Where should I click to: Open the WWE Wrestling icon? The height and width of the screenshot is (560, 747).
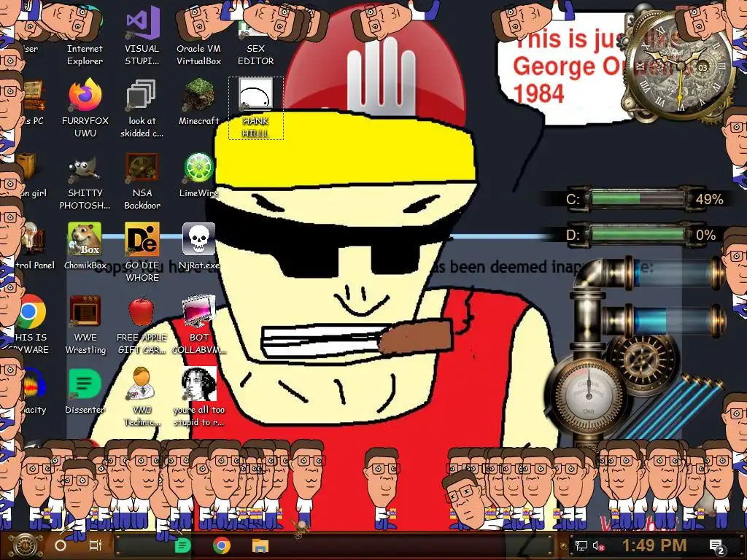85,326
